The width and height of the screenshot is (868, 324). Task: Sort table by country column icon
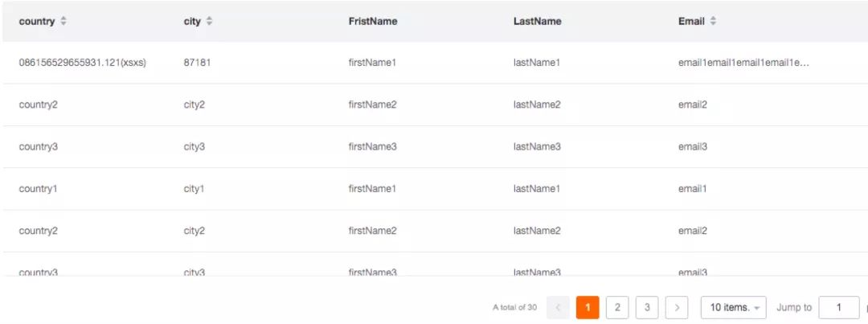(63, 22)
